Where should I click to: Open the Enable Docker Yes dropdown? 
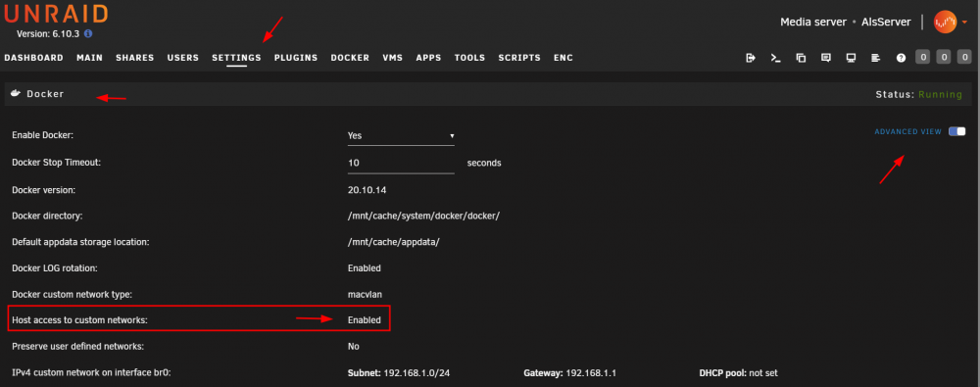[401, 135]
